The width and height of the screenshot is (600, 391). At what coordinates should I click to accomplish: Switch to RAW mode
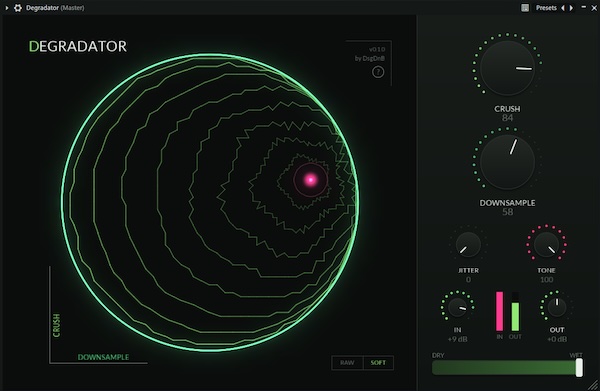[347, 363]
